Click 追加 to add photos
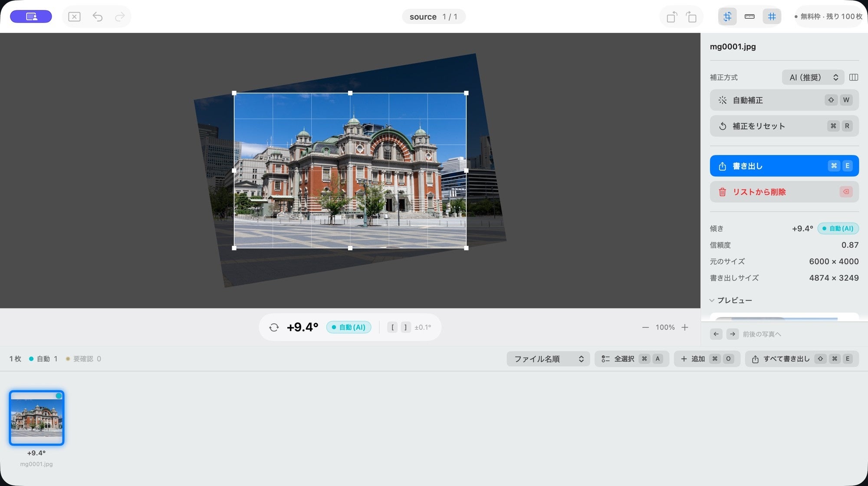Screen dimensions: 868x486 707,359
